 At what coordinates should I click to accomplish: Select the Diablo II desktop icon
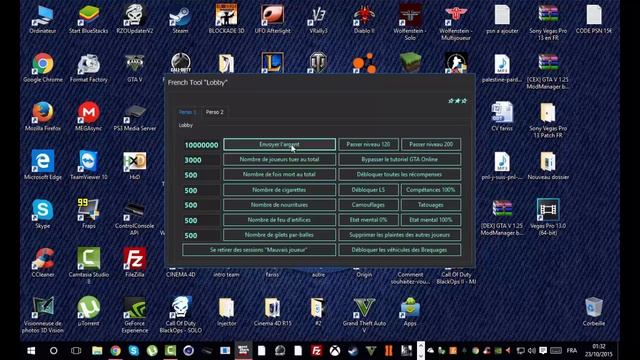click(x=364, y=20)
